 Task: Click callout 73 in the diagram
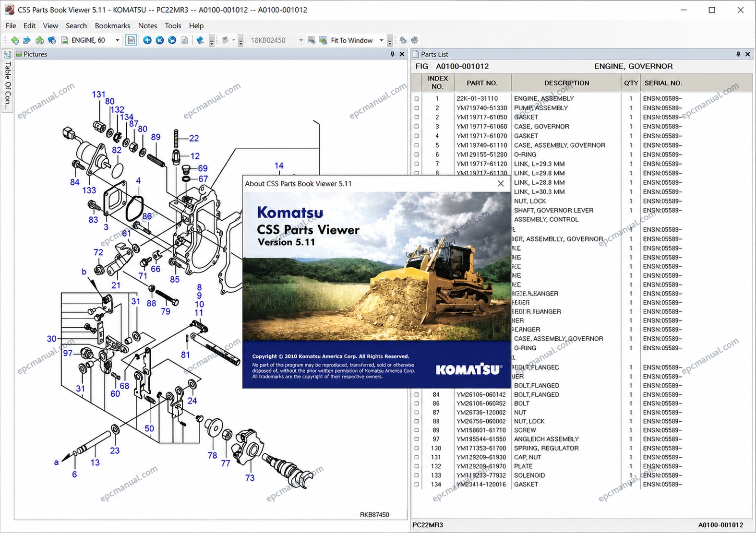[250, 478]
